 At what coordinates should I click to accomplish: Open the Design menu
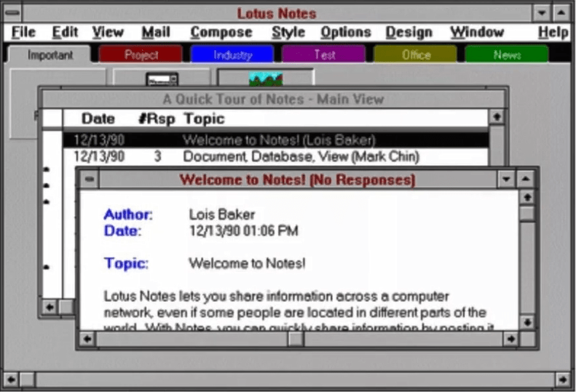[x=409, y=32]
